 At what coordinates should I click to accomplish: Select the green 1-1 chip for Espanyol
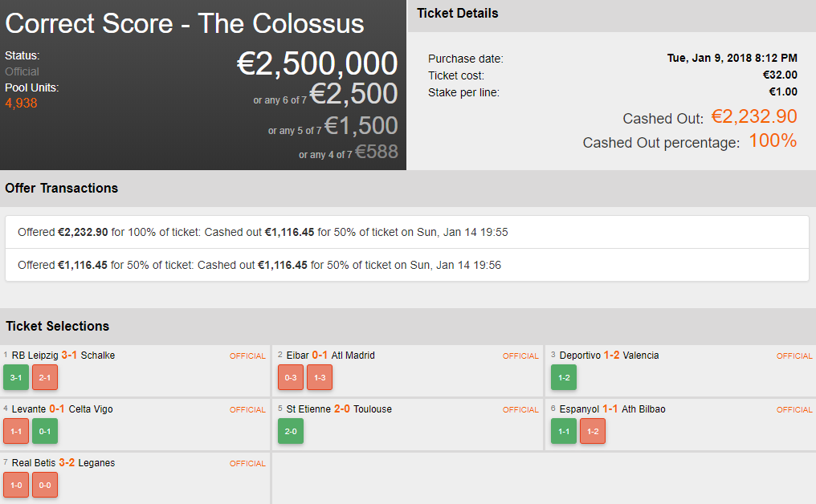[564, 431]
